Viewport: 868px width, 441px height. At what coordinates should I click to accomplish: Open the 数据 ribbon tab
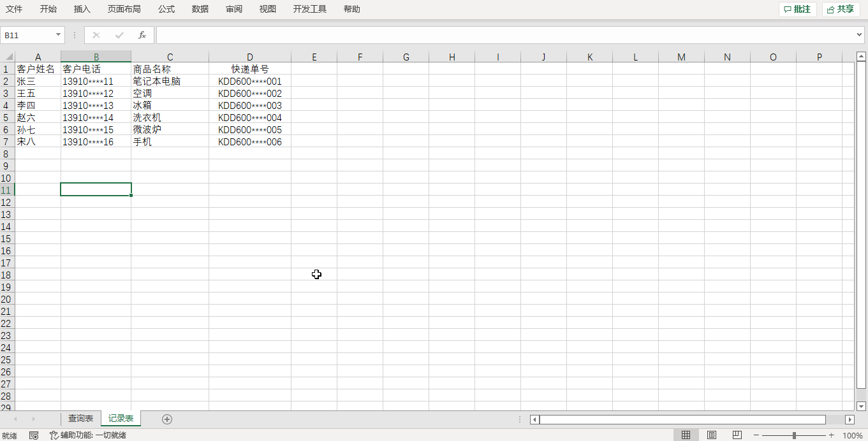coord(200,9)
